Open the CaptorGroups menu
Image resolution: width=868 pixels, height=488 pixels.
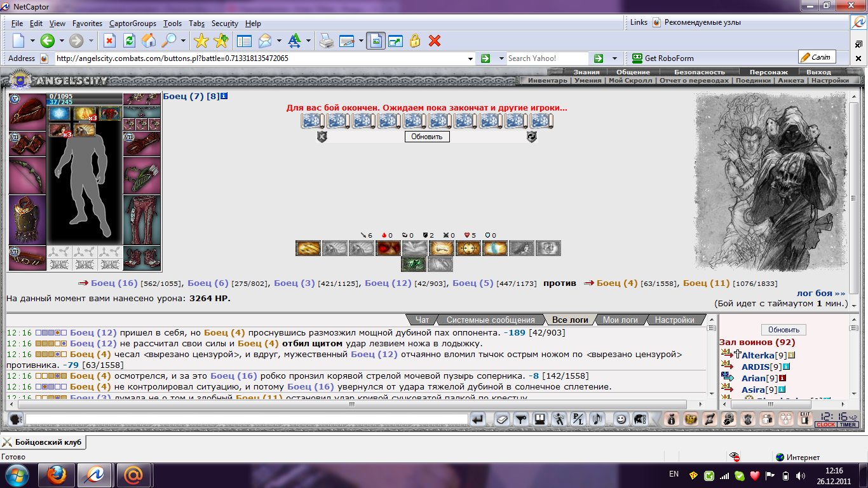(132, 24)
